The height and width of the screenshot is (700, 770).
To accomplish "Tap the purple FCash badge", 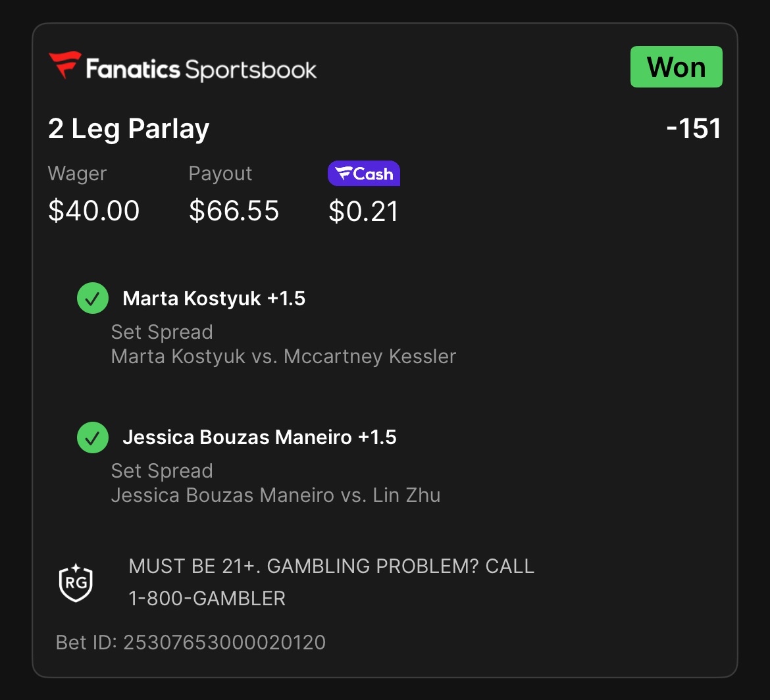I will click(x=364, y=173).
